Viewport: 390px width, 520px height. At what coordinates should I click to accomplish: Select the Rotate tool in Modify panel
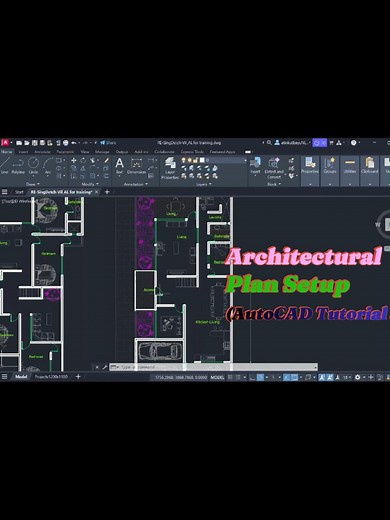pyautogui.click(x=83, y=161)
